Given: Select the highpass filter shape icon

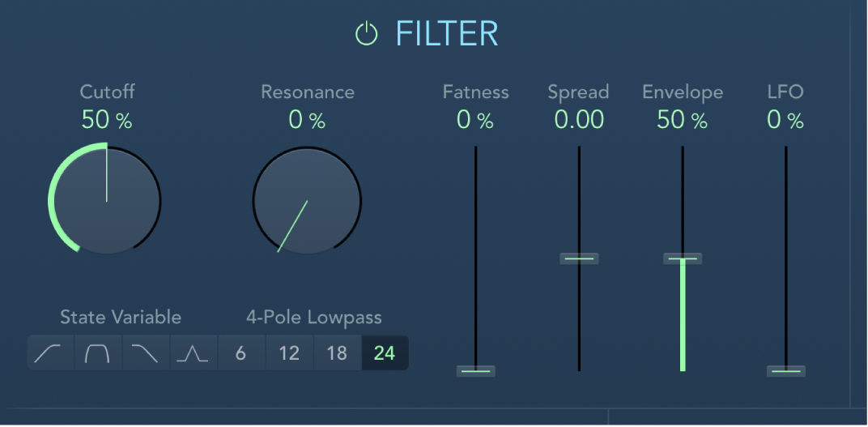Looking at the screenshot, I should (x=51, y=353).
